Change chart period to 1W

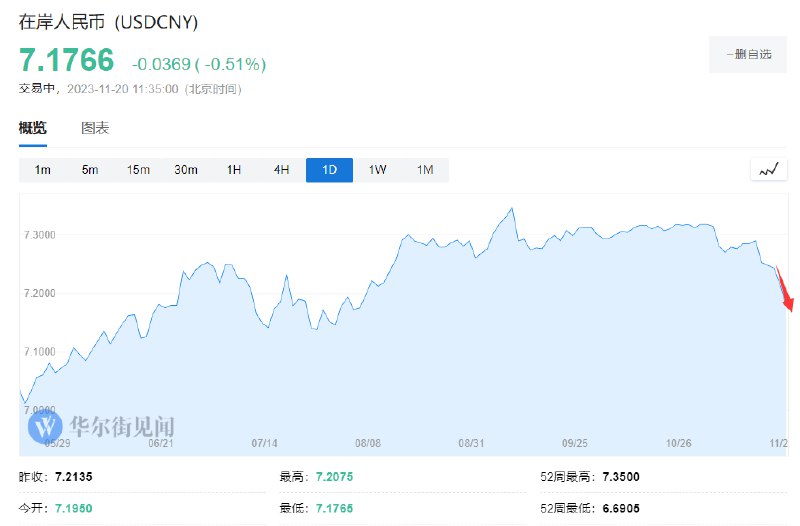[377, 170]
